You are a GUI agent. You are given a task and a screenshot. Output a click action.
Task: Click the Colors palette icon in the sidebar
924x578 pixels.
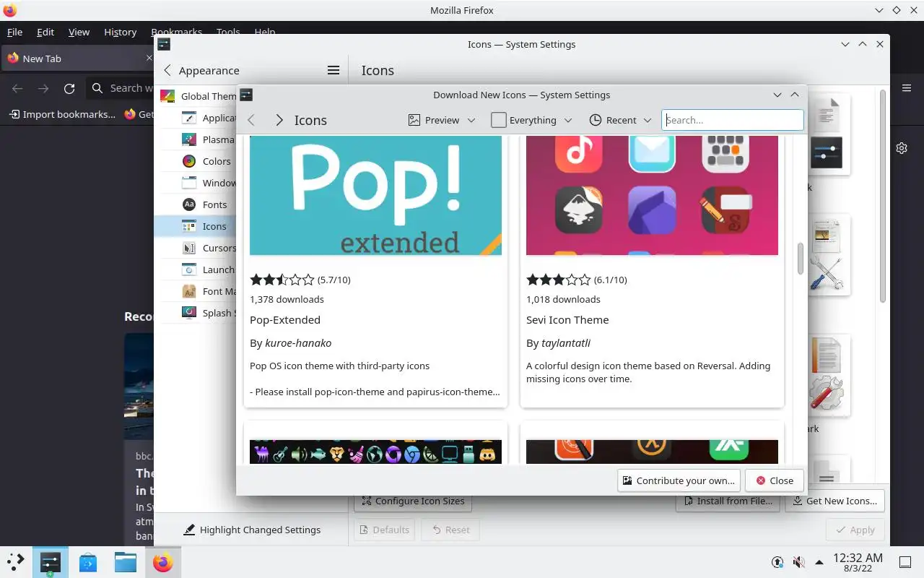click(x=189, y=161)
